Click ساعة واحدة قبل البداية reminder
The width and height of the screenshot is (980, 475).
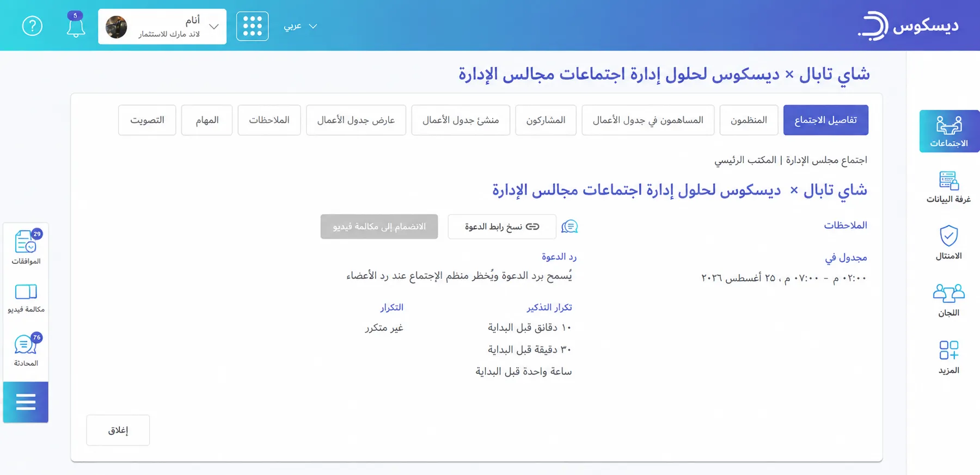[524, 372]
